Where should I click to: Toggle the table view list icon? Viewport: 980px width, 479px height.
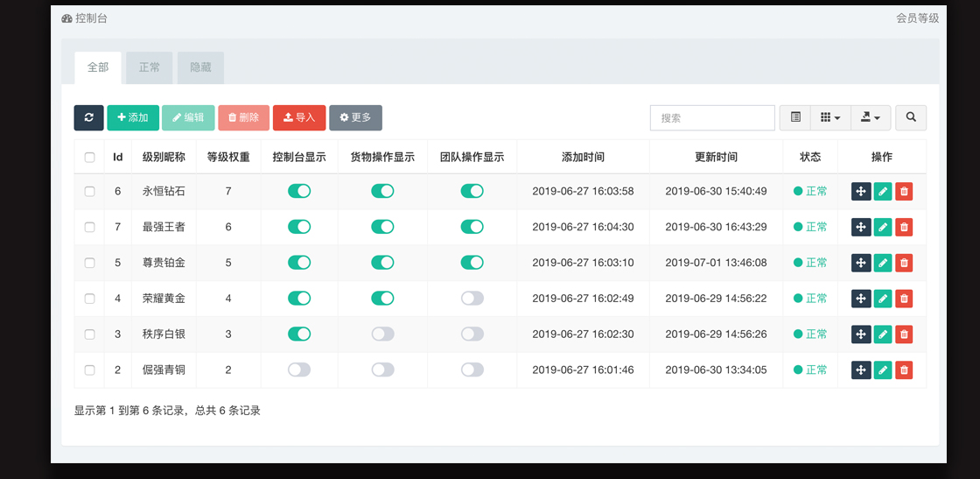pos(795,117)
